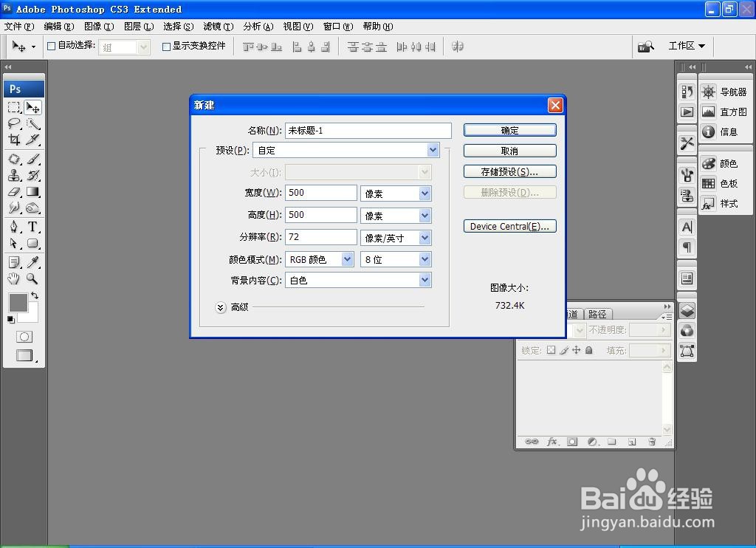Open the 文件 menu

[19, 27]
